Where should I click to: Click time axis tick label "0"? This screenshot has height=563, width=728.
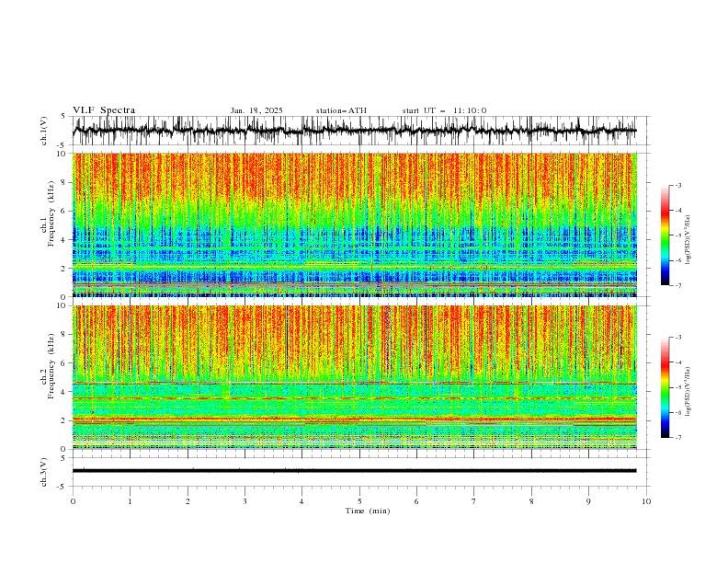[x=73, y=501]
